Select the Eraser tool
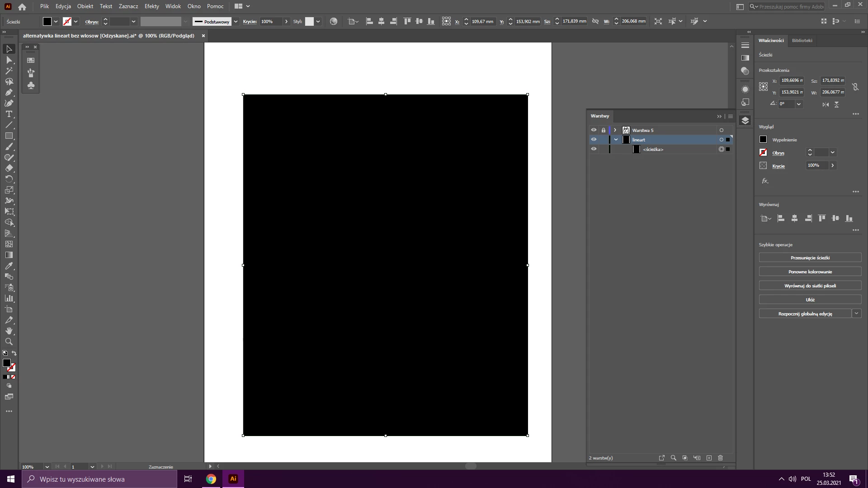 pos(9,169)
